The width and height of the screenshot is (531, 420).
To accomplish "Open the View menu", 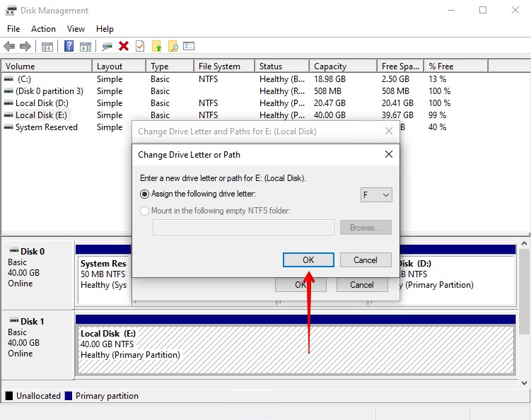I will coord(76,29).
